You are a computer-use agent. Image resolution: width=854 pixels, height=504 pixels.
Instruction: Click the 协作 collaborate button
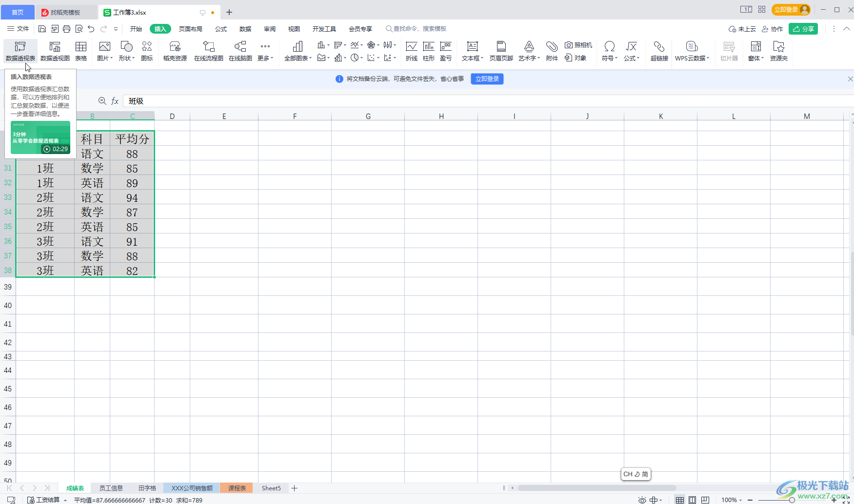pyautogui.click(x=772, y=29)
